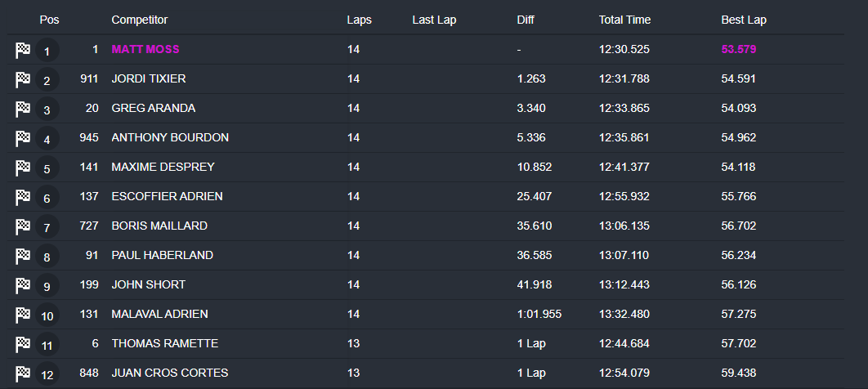Click the Total Time column header

pos(624,20)
